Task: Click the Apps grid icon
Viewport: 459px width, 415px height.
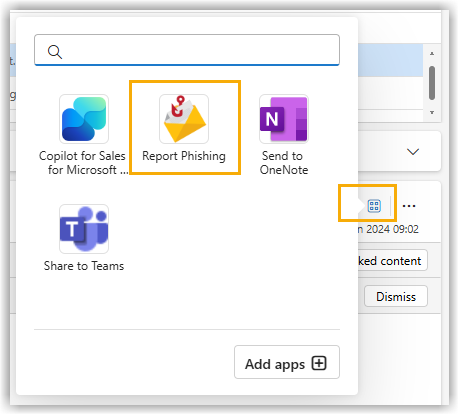Action: tap(374, 206)
